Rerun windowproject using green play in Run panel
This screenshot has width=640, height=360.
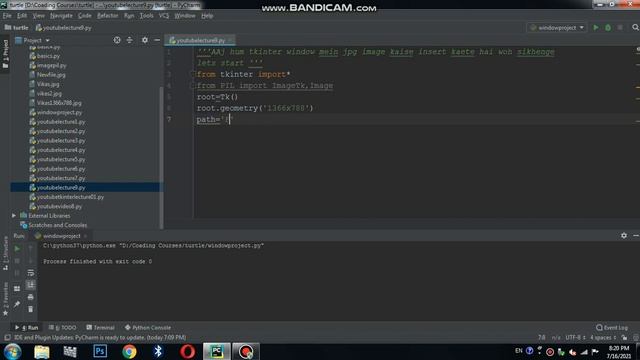[17, 249]
